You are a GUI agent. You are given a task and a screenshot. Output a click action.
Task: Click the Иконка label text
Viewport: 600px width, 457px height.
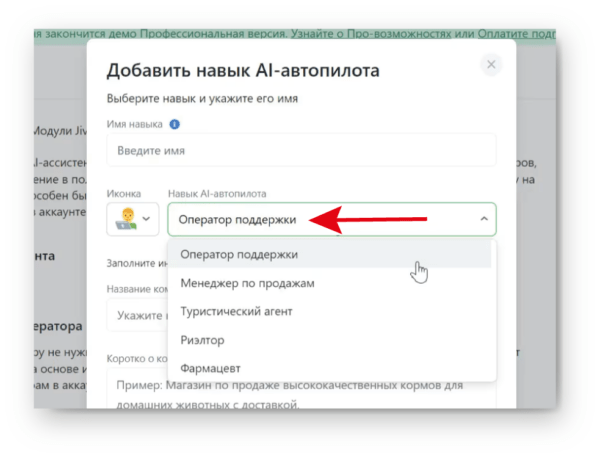coord(124,194)
